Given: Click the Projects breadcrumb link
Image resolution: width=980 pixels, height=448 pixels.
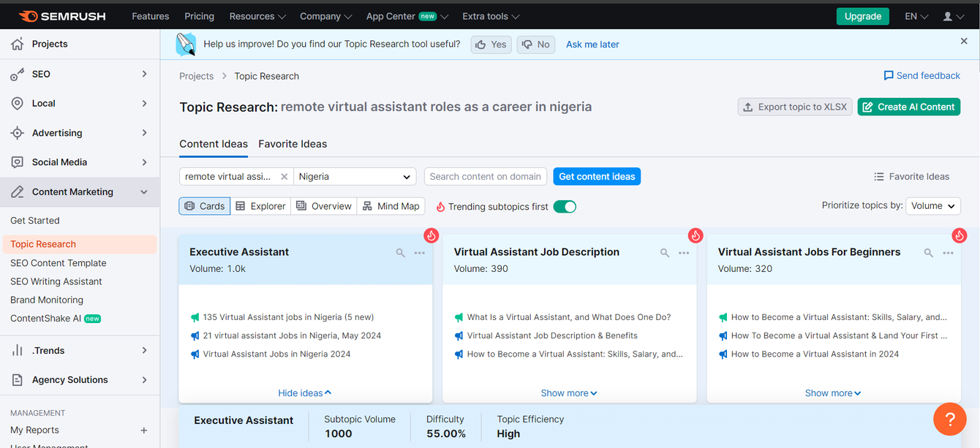Looking at the screenshot, I should (197, 76).
